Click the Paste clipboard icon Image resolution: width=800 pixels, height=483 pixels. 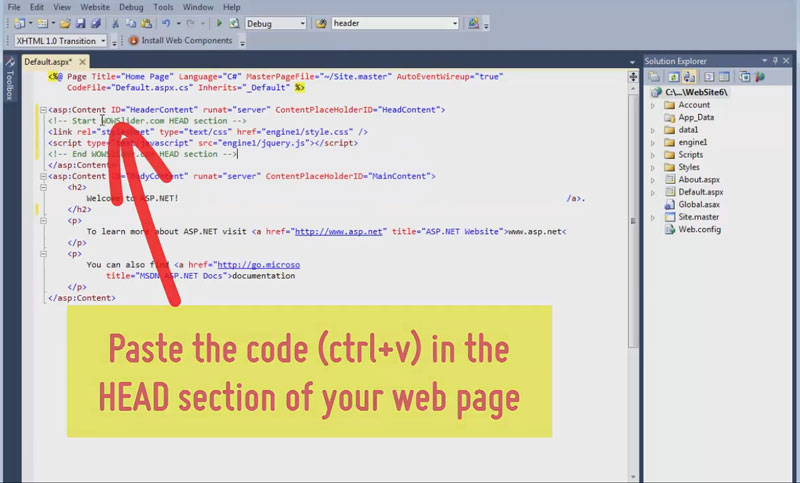pos(146,23)
